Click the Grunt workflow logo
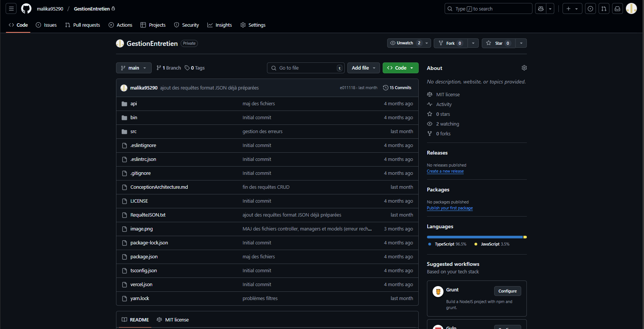 438,291
